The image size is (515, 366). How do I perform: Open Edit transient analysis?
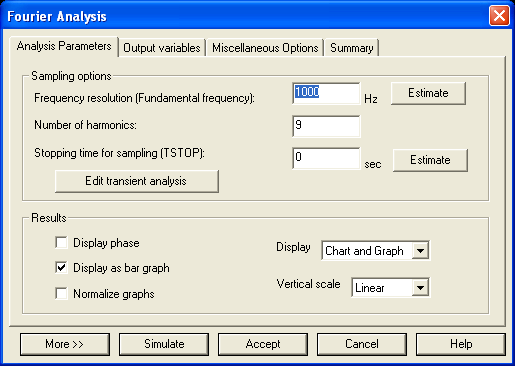coord(137,181)
